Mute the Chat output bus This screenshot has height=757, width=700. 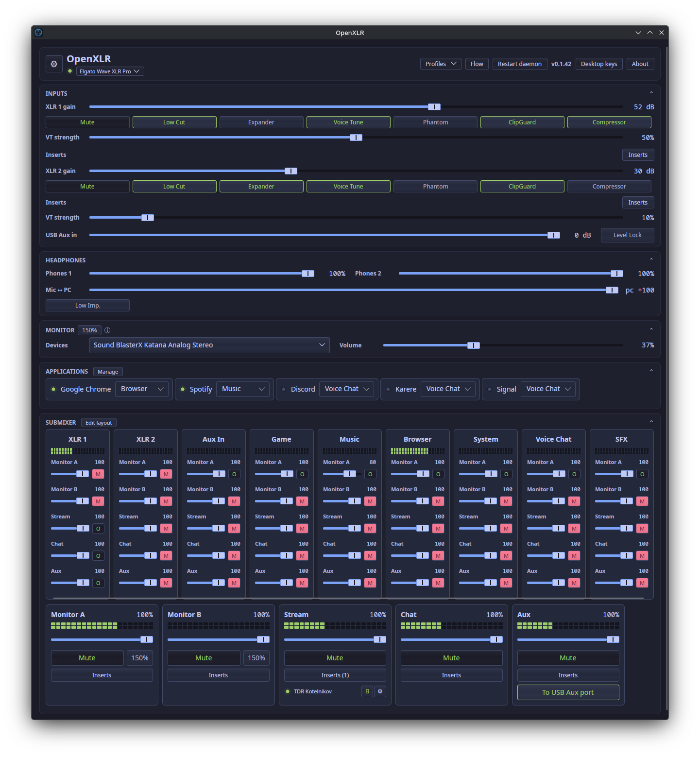451,658
